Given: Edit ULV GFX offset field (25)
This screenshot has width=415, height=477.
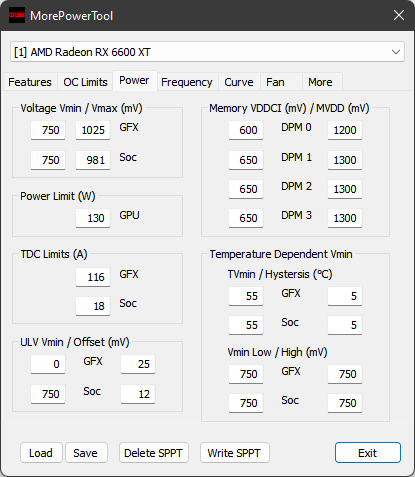Looking at the screenshot, I should point(138,364).
